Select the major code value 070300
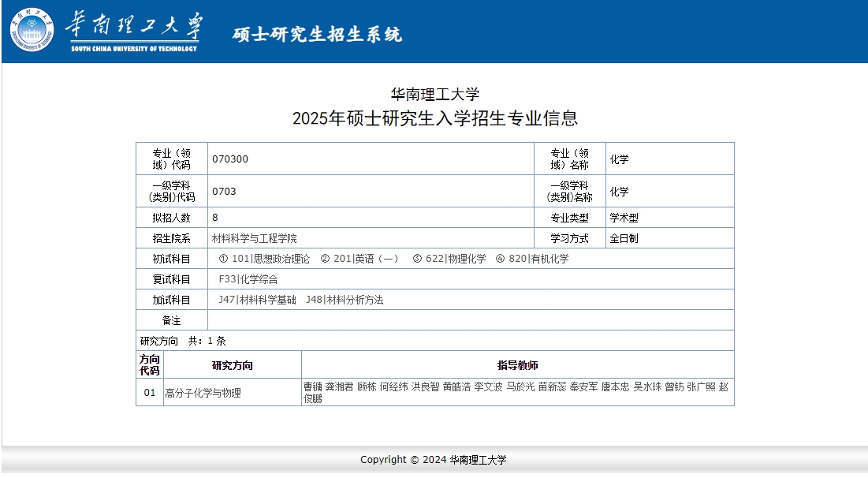This screenshot has width=868, height=478. coord(230,159)
